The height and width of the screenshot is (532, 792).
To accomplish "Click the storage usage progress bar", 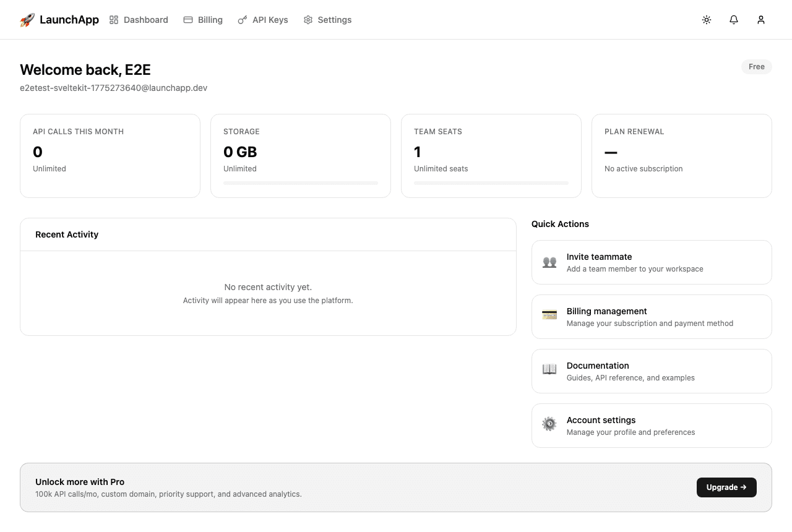I will [301, 183].
